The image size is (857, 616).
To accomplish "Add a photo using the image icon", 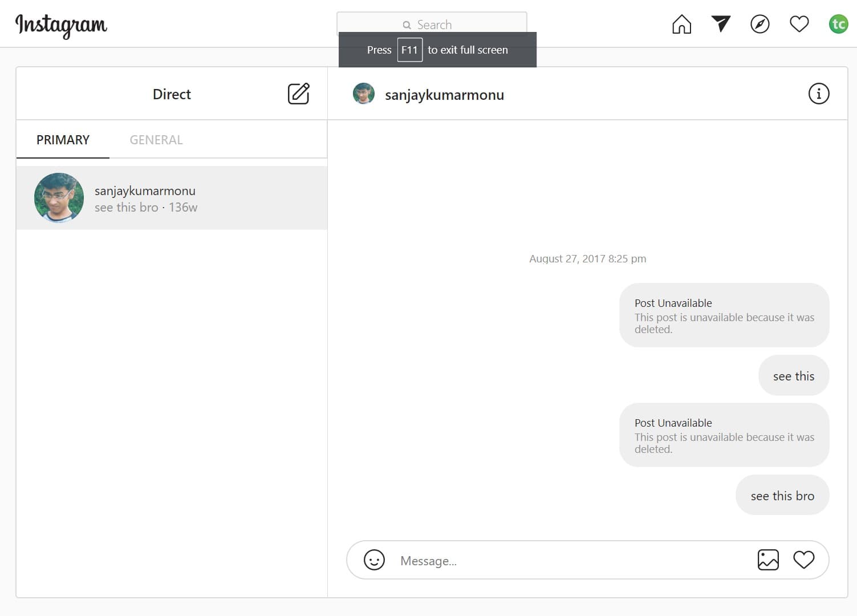I will point(768,560).
